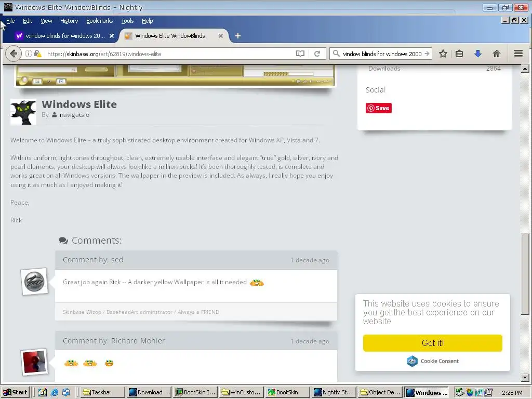Close the Windows Elite WindowBlinds tab
The height and width of the screenshot is (399, 532).
pos(220,36)
